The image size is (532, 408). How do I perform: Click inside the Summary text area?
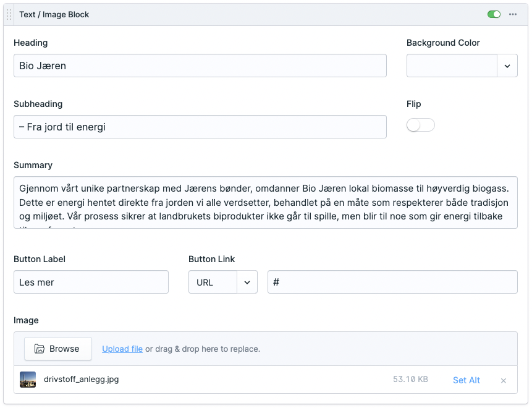(x=265, y=203)
